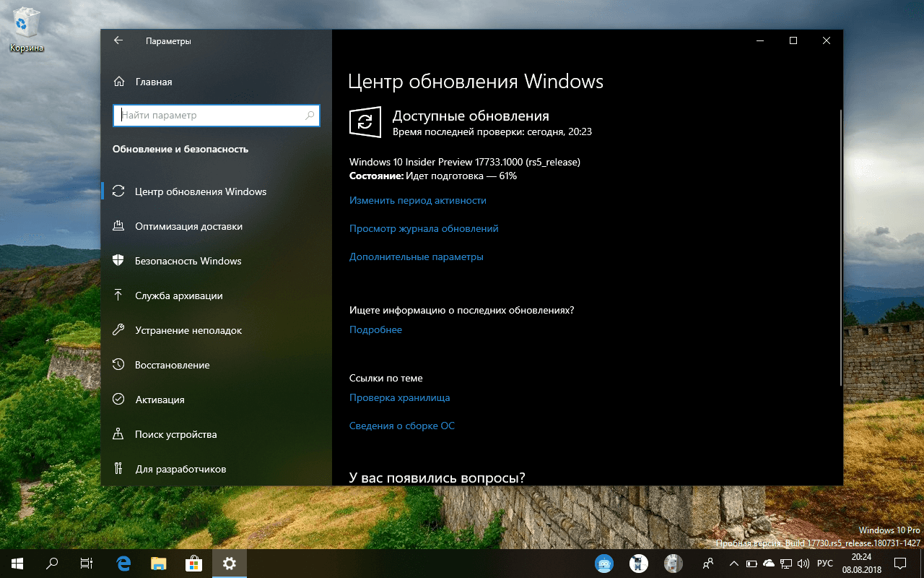Open the Служба архивации section
924x578 pixels.
(180, 296)
